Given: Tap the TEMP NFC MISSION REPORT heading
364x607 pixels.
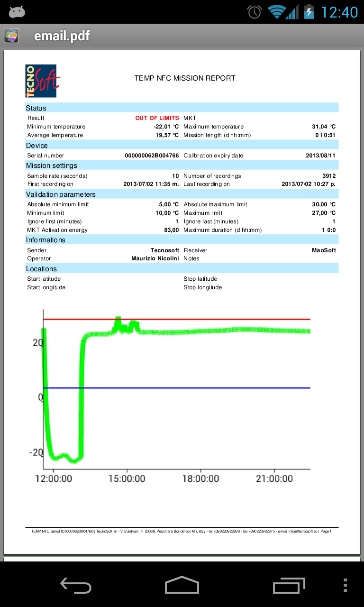Looking at the screenshot, I should (185, 78).
